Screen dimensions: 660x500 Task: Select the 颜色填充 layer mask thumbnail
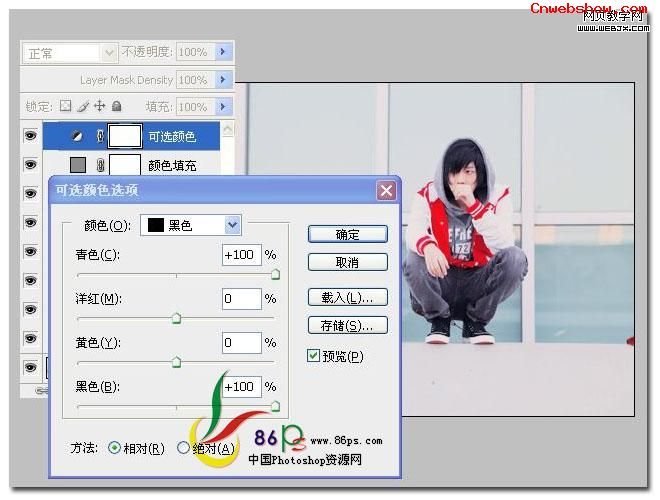(125, 164)
